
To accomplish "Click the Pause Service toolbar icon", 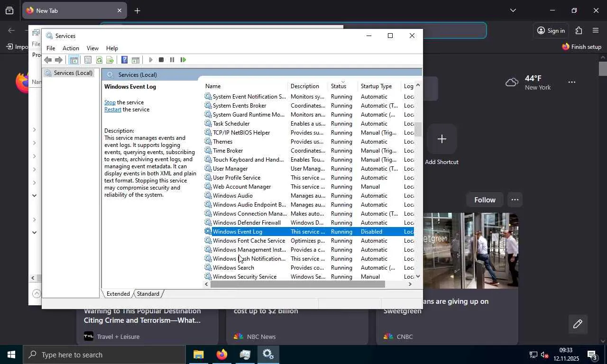I will click(172, 60).
